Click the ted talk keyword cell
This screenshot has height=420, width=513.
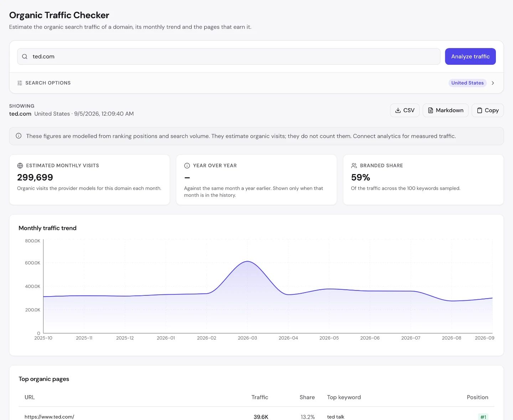pos(336,417)
